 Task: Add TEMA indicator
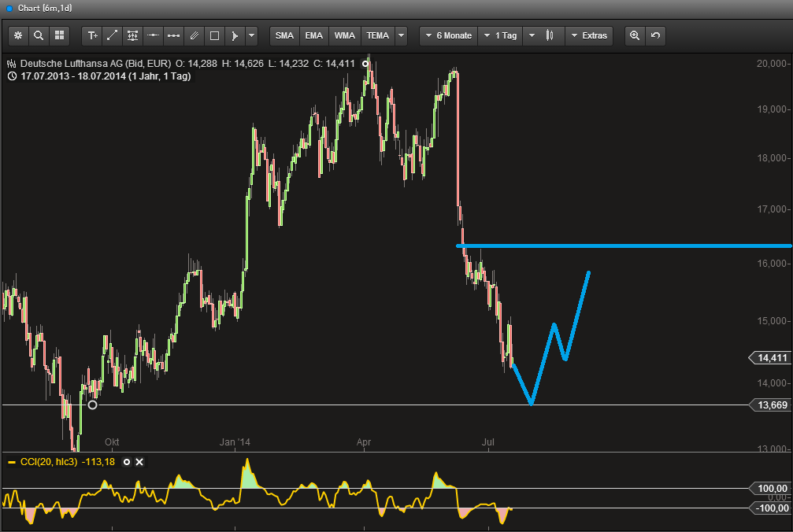pos(378,36)
